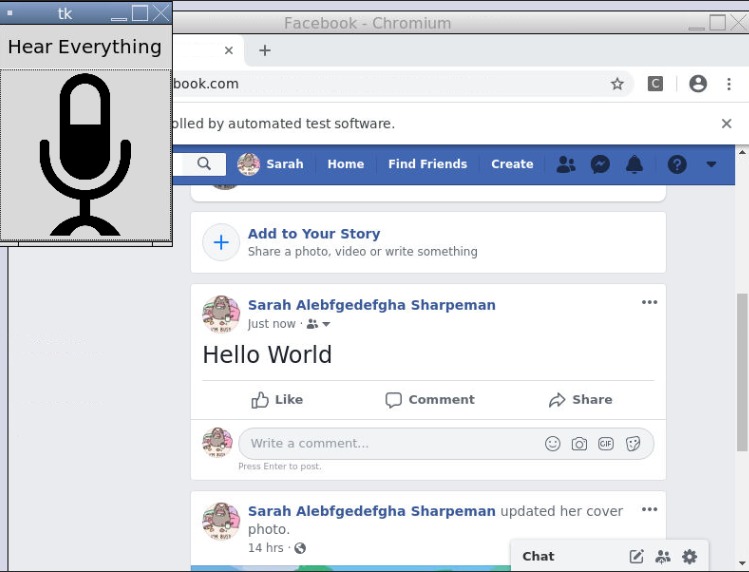
Task: Share the Hello World post
Action: 580,399
